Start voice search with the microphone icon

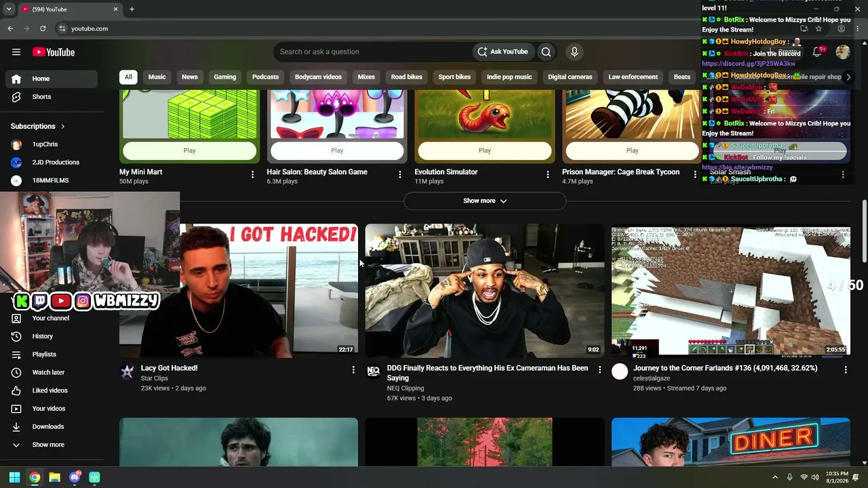pyautogui.click(x=574, y=52)
